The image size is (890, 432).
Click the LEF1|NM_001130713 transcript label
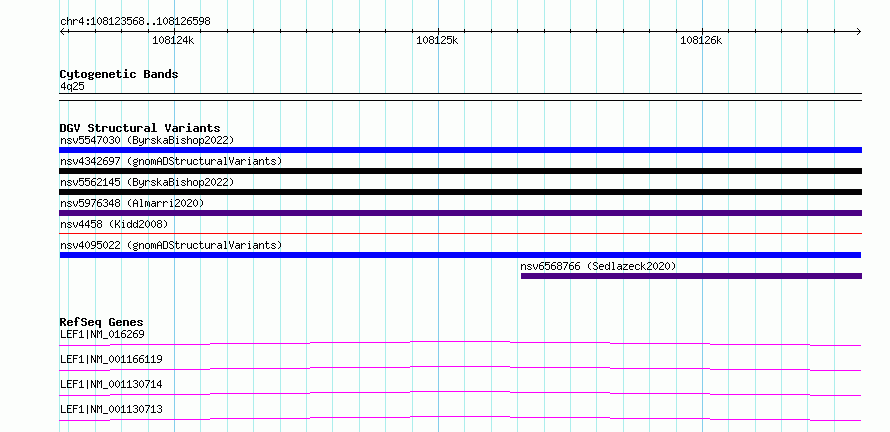pyautogui.click(x=111, y=409)
